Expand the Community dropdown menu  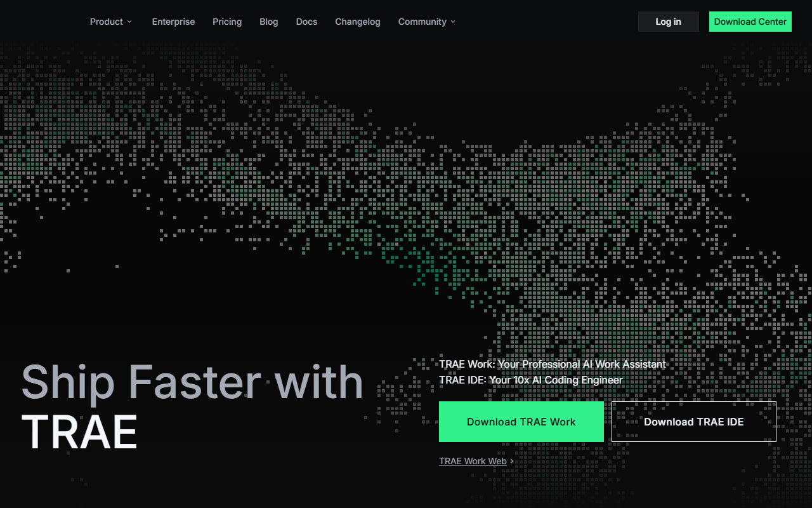click(427, 22)
